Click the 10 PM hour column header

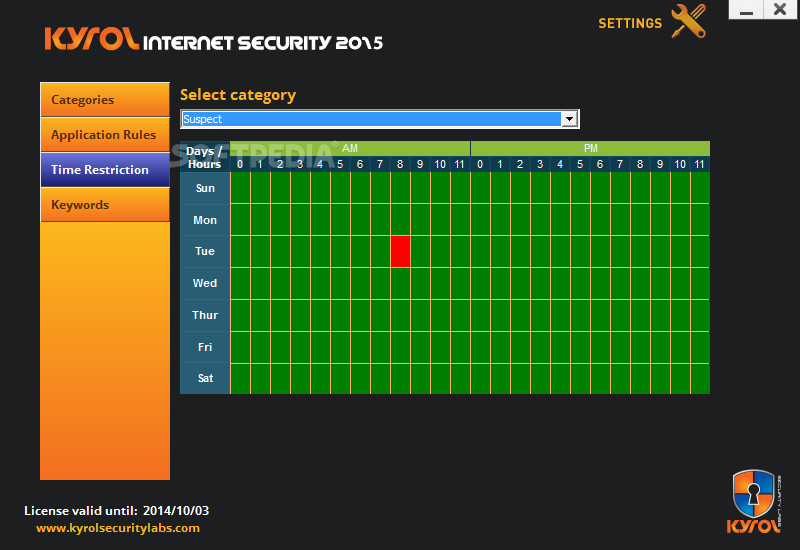pos(680,164)
